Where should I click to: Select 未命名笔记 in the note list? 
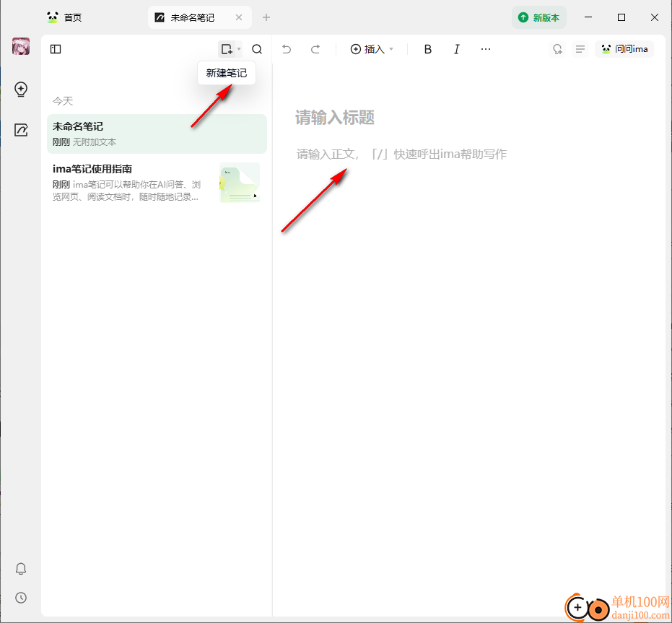click(157, 134)
